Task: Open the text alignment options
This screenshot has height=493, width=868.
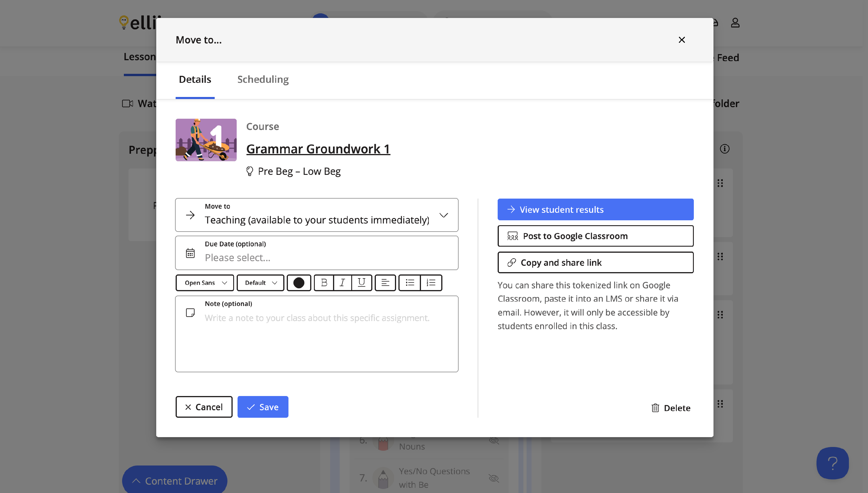Action: coord(385,282)
